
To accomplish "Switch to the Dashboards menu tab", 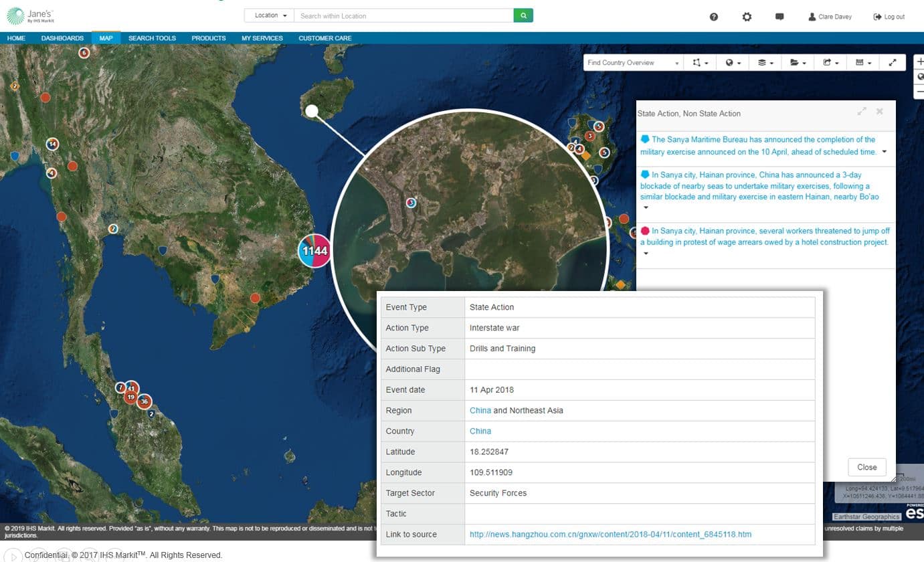I will click(x=62, y=38).
